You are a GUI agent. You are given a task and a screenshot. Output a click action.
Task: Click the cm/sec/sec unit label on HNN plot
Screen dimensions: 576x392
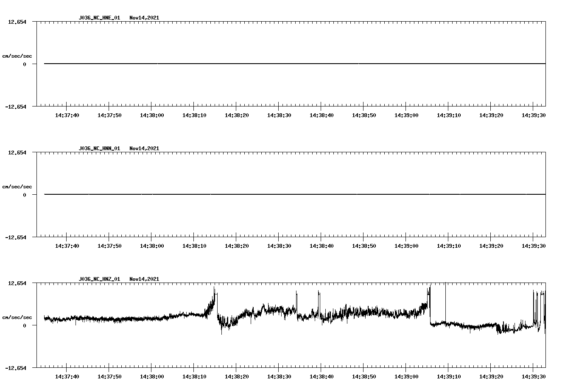[x=17, y=187]
